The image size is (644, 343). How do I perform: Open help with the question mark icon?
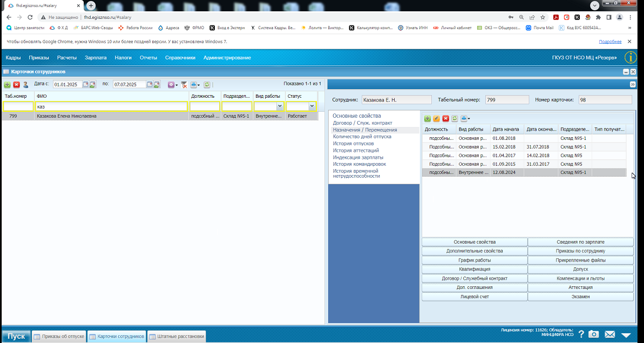point(581,334)
